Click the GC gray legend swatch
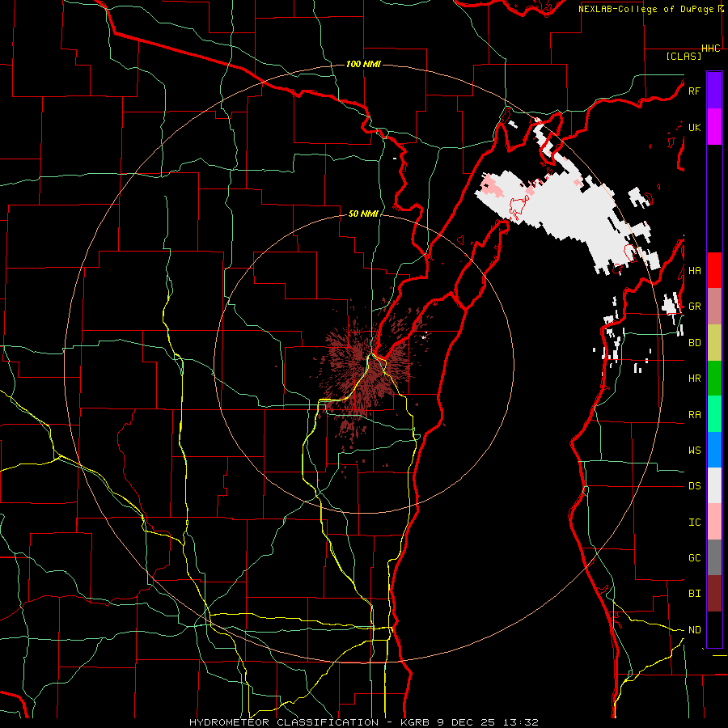The image size is (728, 728). [714, 557]
